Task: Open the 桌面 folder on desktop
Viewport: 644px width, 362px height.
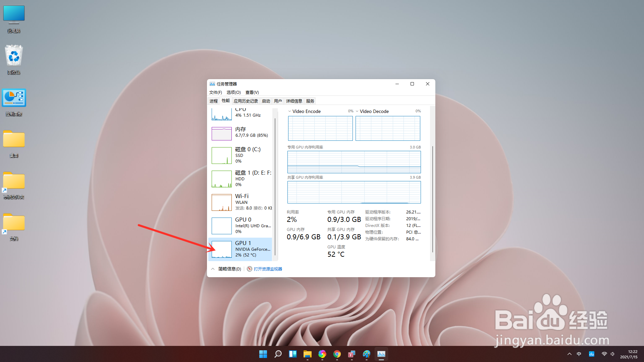Action: click(14, 143)
